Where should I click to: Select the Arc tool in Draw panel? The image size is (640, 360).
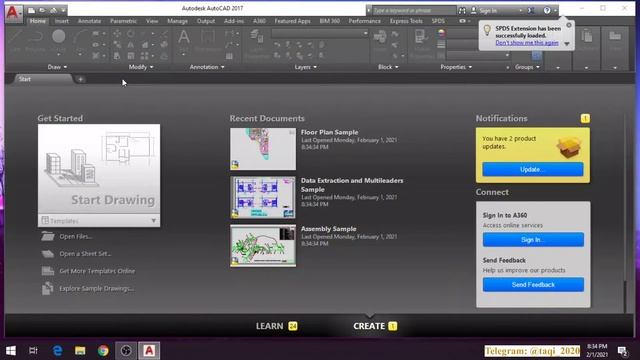click(80, 40)
